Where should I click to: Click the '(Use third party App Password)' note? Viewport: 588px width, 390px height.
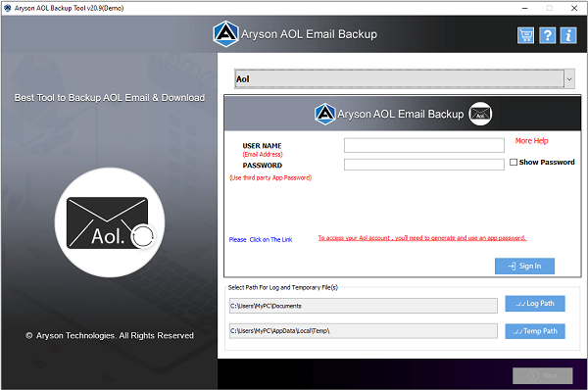270,177
